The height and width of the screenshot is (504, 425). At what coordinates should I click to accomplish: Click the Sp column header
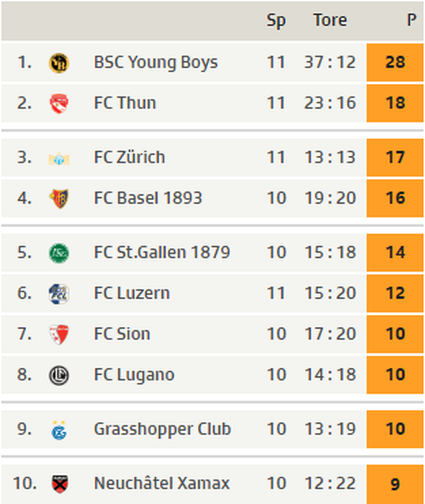point(276,20)
